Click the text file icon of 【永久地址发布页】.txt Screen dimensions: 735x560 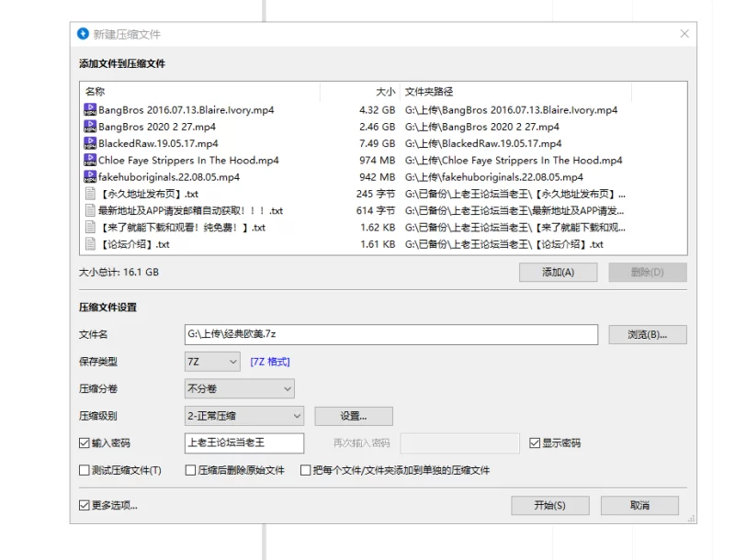coord(90,194)
